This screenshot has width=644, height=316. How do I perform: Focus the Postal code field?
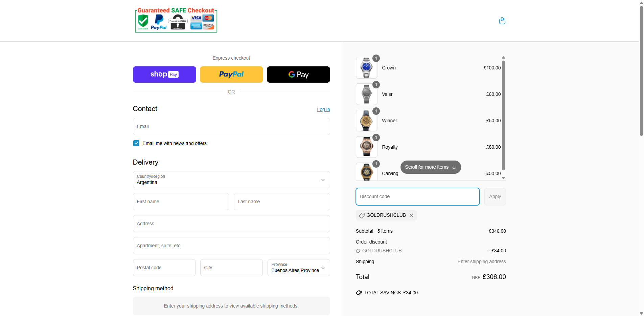(x=164, y=268)
